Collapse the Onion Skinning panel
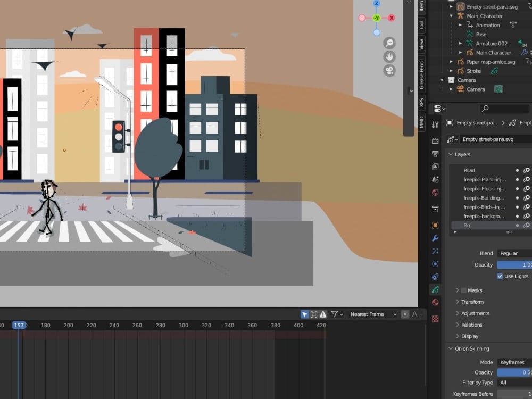The height and width of the screenshot is (399, 532). point(451,349)
